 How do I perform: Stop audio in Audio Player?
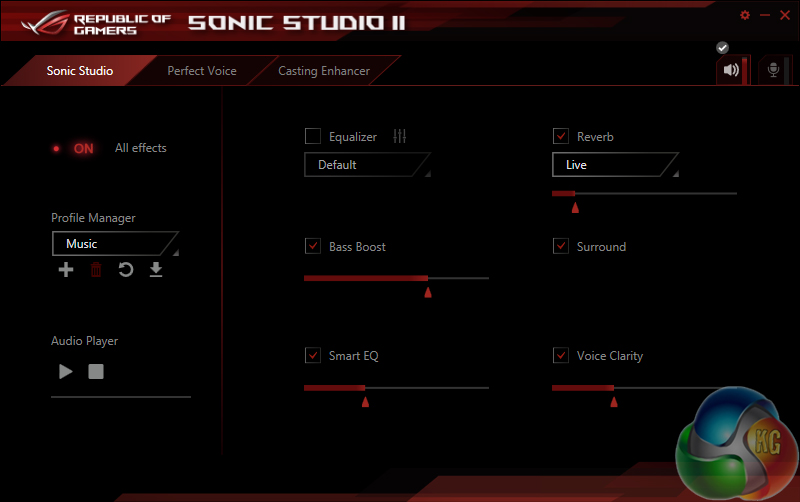coord(96,371)
